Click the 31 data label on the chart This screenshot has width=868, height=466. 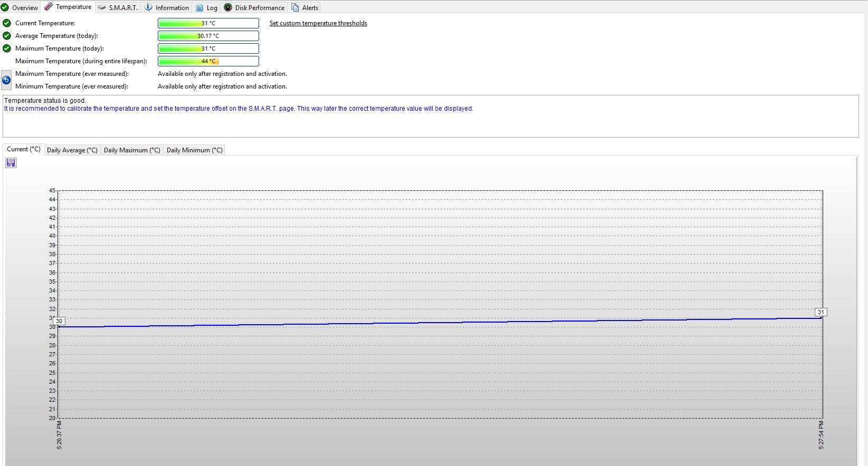[821, 312]
